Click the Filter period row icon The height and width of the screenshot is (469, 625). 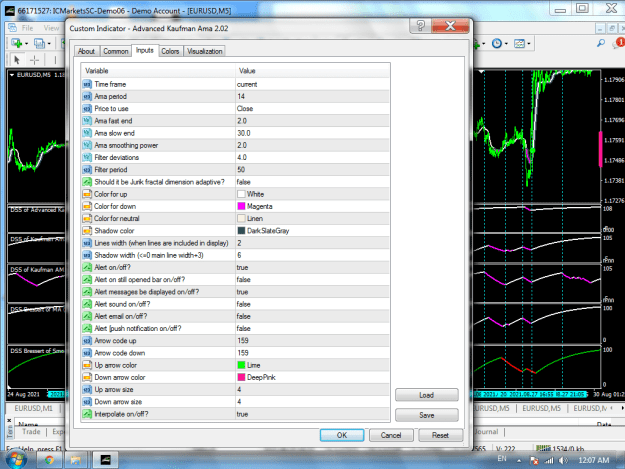point(87,170)
